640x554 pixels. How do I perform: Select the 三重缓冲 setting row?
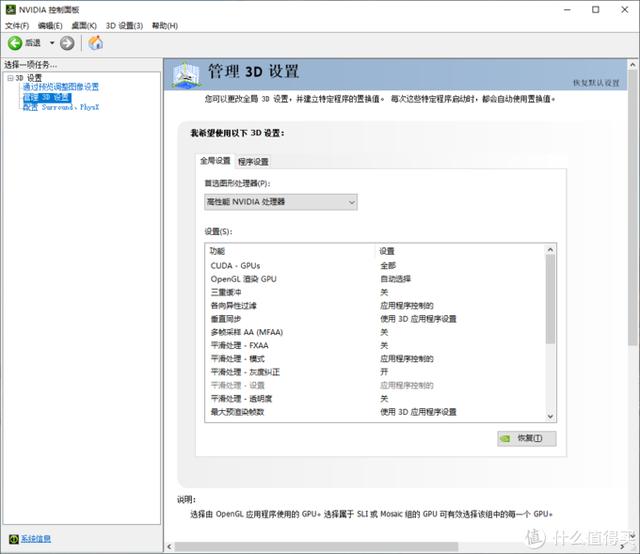pos(375,292)
